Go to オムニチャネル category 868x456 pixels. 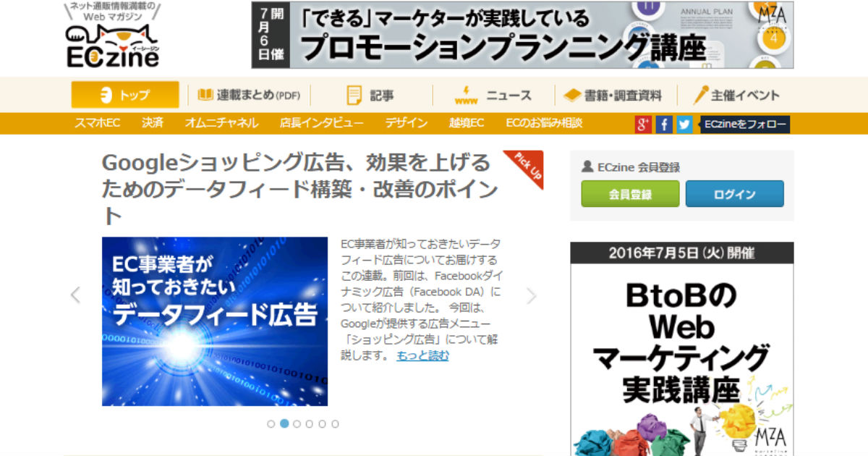(x=221, y=123)
